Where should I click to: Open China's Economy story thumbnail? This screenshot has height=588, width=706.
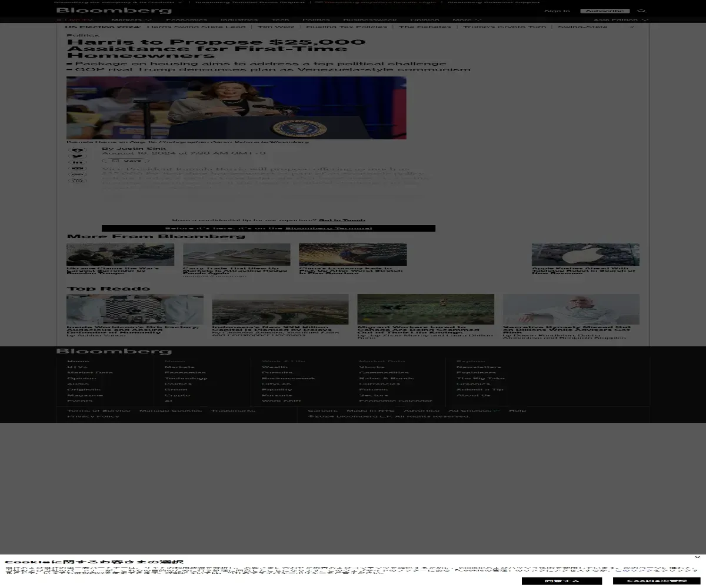coord(353,255)
